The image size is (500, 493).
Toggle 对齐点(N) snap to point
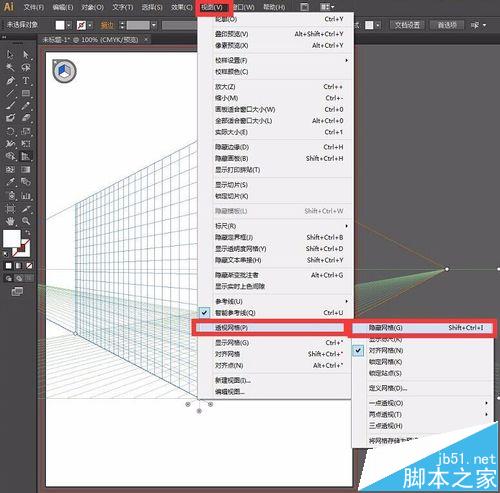274,365
